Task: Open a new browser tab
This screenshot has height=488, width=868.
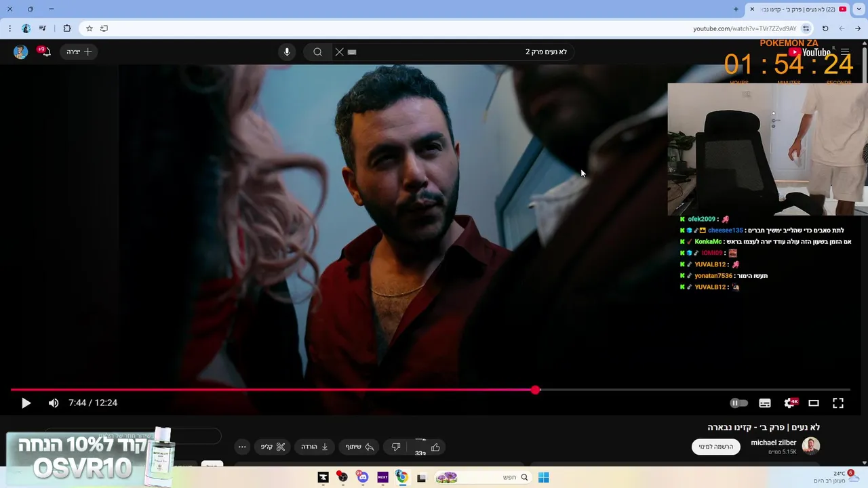Action: (736, 9)
